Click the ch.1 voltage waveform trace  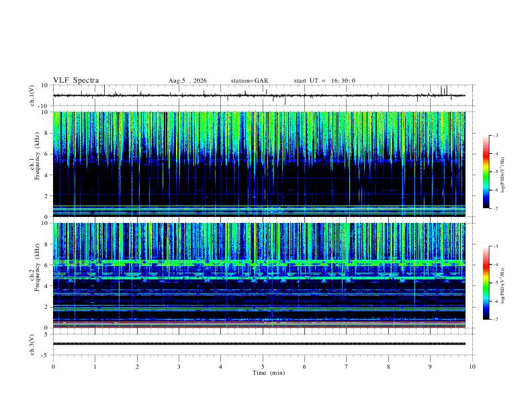(x=259, y=95)
